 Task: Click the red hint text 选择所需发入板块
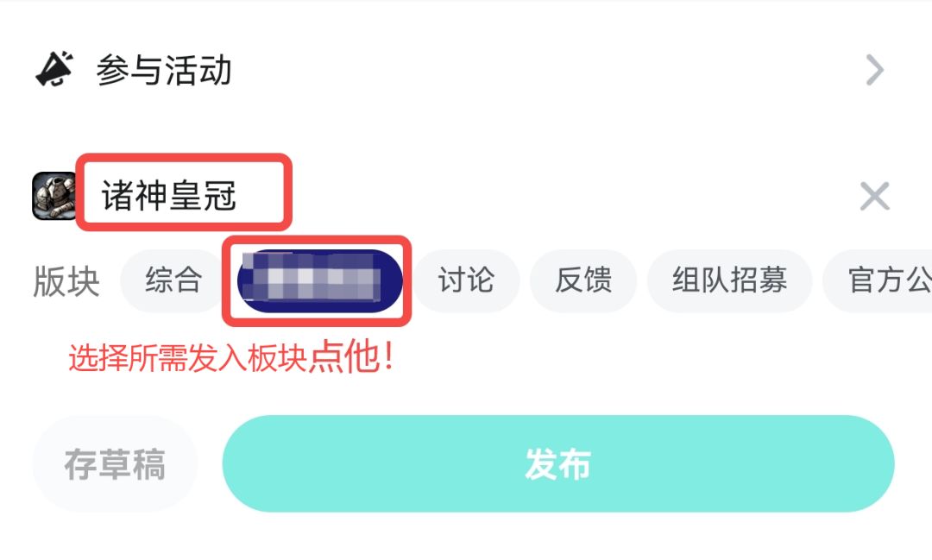tap(187, 358)
